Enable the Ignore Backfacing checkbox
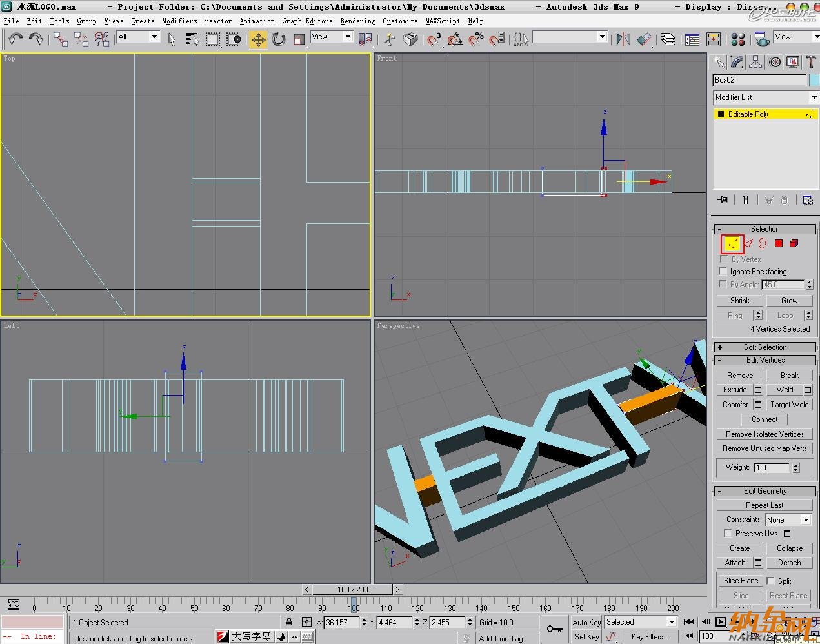 tap(723, 272)
